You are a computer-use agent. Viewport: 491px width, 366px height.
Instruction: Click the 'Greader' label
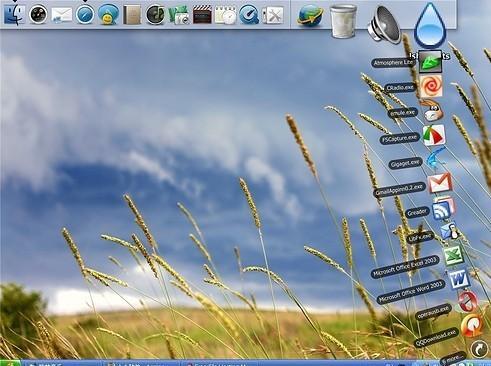[418, 212]
